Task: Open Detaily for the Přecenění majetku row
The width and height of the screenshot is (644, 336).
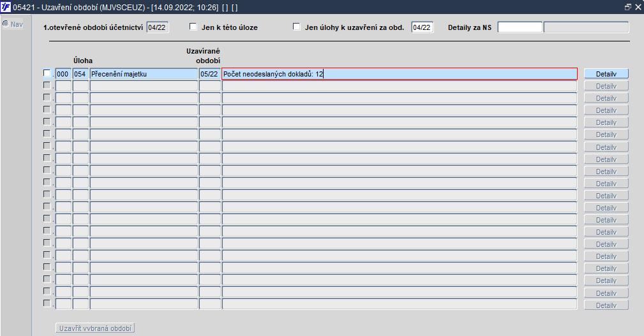Action: pos(606,74)
